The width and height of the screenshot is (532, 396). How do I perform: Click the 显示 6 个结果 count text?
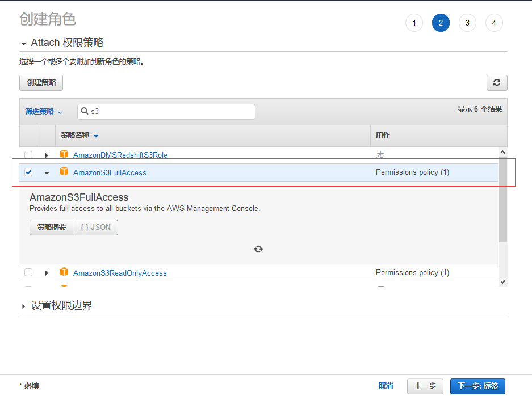coord(480,109)
